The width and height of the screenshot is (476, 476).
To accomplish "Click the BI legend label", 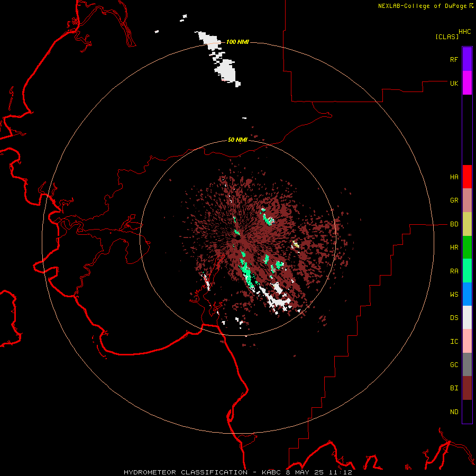I will click(454, 388).
